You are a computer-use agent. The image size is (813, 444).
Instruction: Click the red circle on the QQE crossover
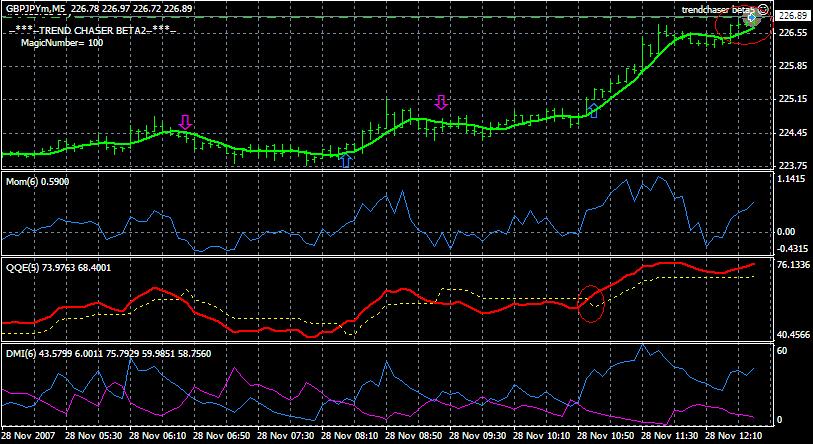[591, 303]
